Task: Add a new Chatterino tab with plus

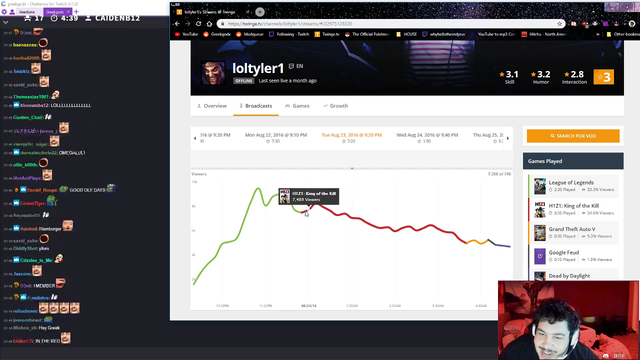Action: pos(76,12)
